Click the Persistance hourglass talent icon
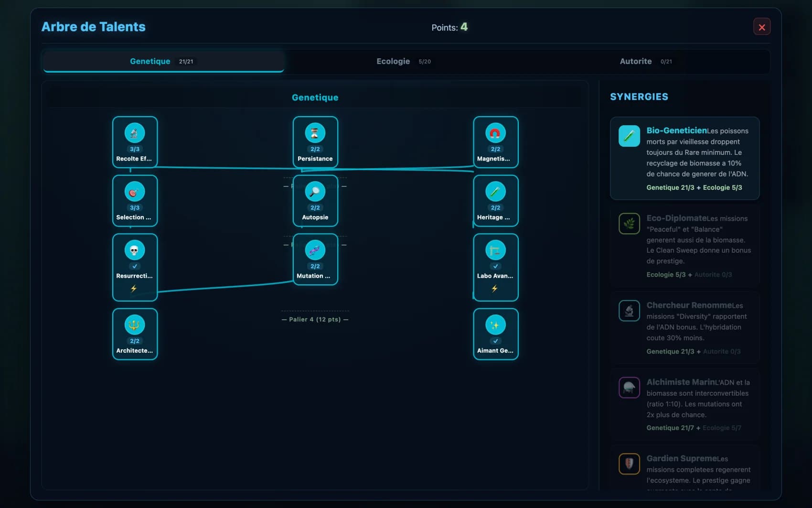Screen dimensions: 812x508 tap(315, 133)
